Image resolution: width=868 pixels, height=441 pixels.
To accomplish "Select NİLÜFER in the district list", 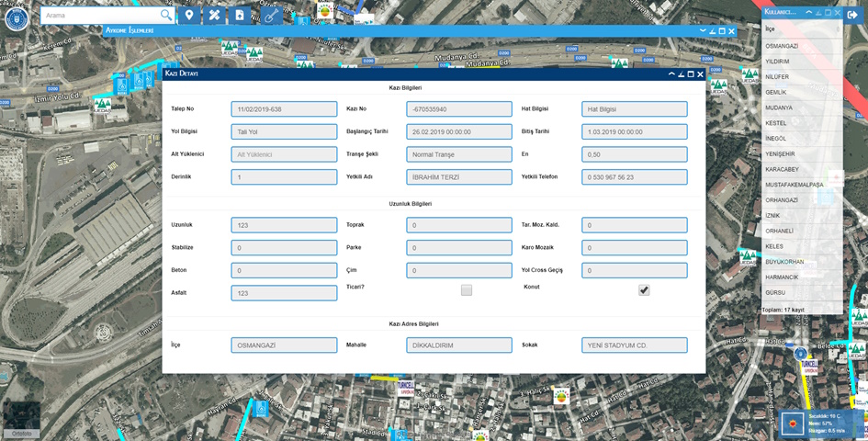I will click(x=777, y=77).
